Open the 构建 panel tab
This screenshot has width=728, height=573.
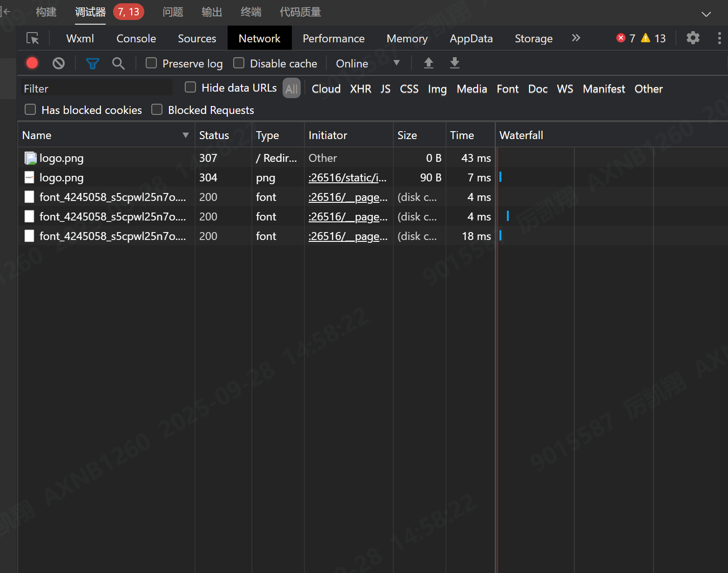46,12
